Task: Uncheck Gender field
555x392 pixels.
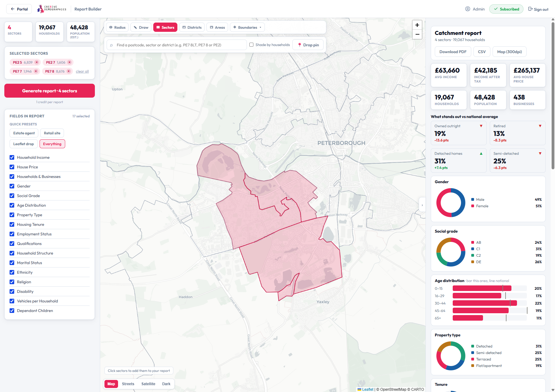Action: pyautogui.click(x=12, y=186)
